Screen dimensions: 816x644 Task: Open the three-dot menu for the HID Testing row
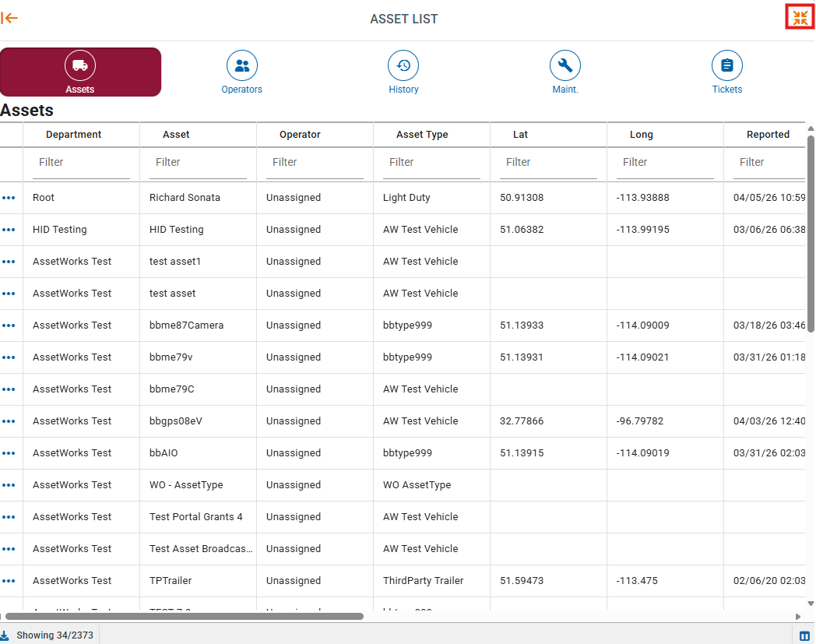[9, 230]
